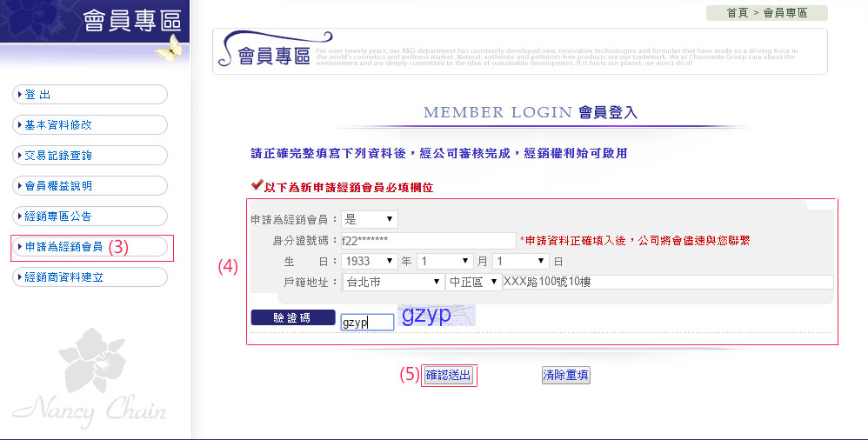Open the birth day dropdown
Screen dimensions: 868x440
[x=520, y=261]
